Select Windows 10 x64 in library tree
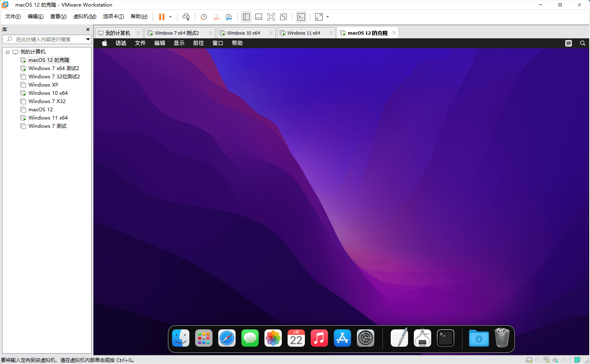This screenshot has width=590, height=364. [x=48, y=93]
